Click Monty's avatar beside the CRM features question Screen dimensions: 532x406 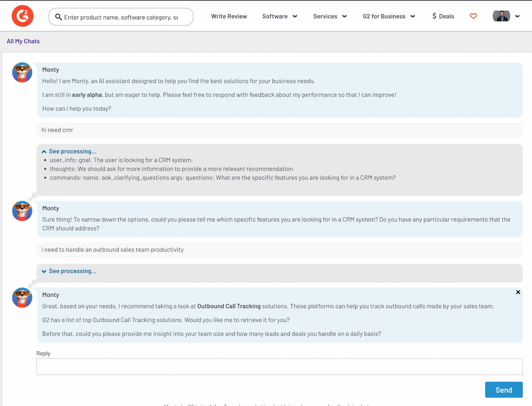point(22,211)
